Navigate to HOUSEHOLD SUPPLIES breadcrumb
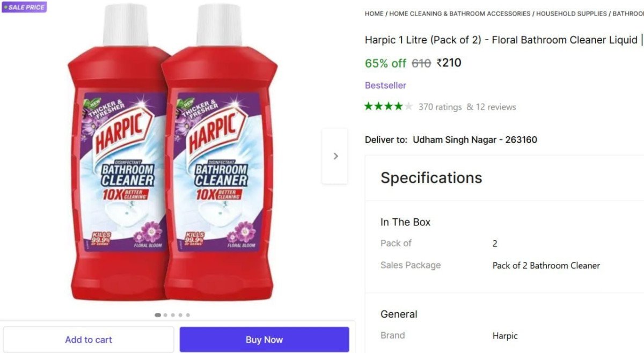The image size is (644, 353). pyautogui.click(x=570, y=13)
